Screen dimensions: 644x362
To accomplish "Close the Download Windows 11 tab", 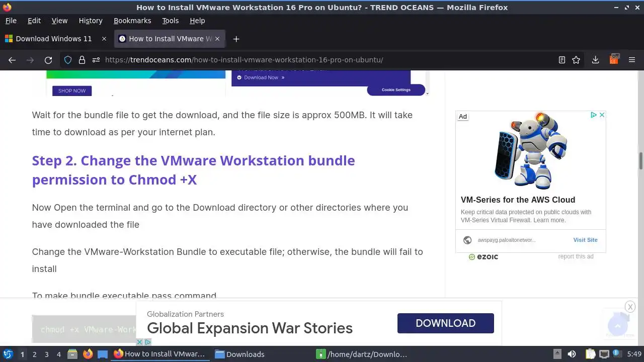I will click(x=104, y=39).
